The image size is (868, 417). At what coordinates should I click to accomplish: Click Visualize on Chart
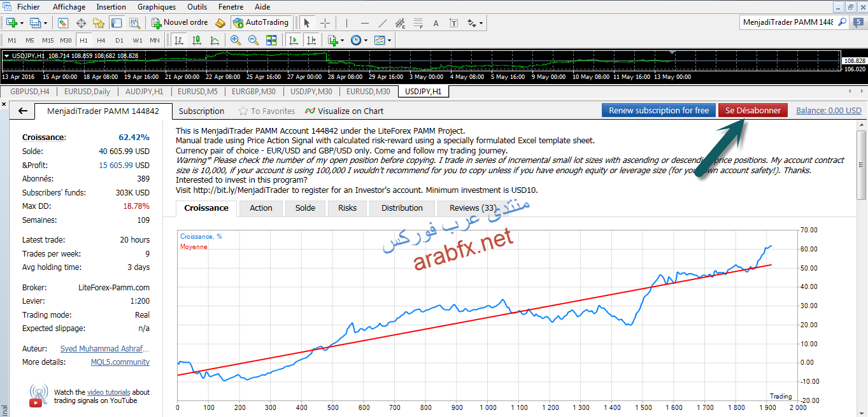[345, 111]
